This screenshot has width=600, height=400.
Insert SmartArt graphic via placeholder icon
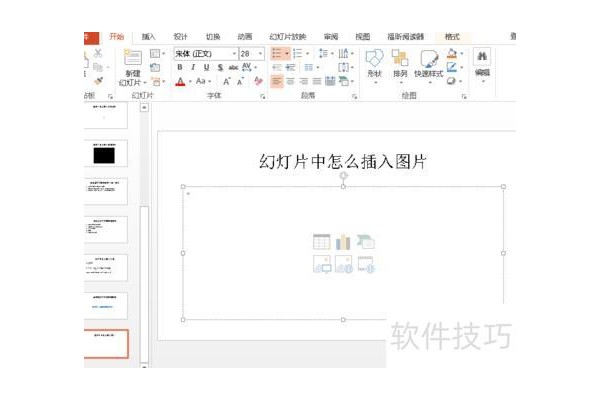[x=365, y=242]
